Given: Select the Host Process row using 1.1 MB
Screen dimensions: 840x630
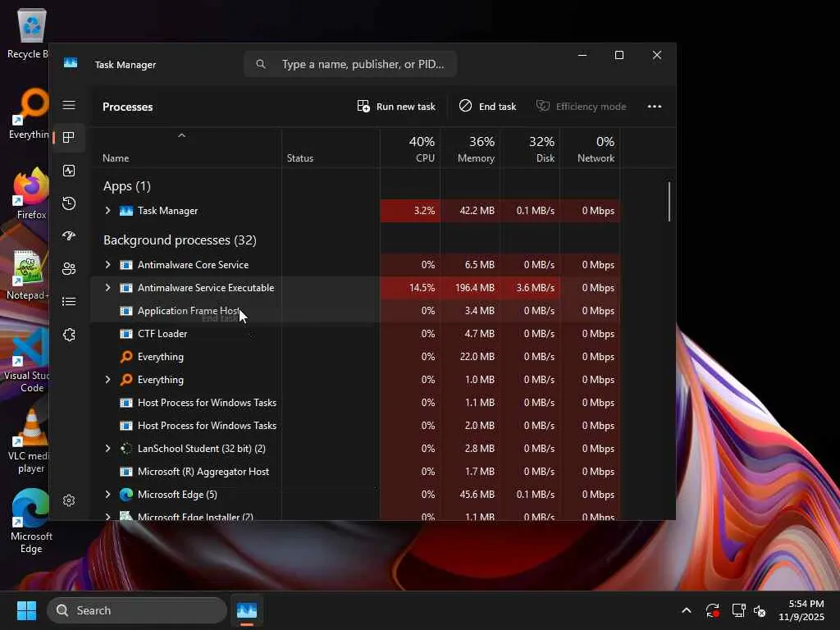Looking at the screenshot, I should coord(356,403).
